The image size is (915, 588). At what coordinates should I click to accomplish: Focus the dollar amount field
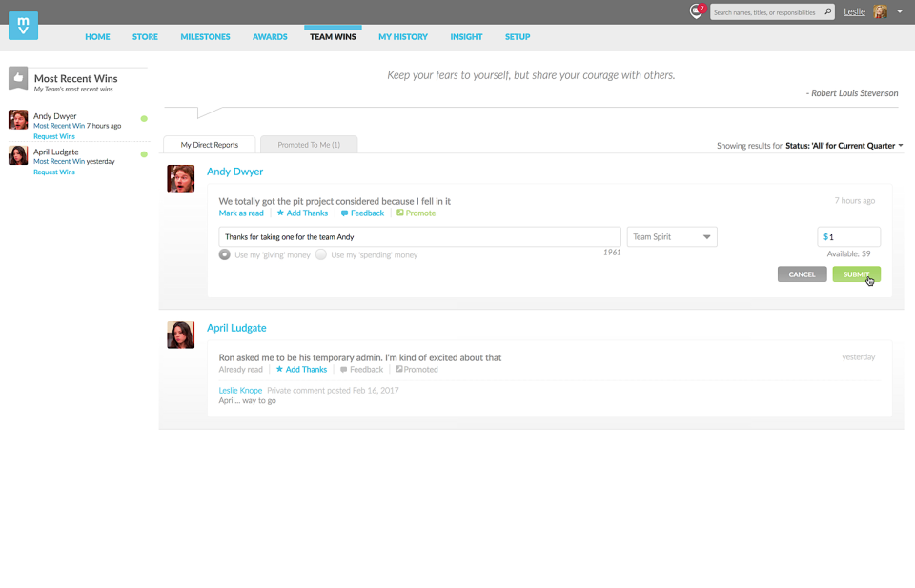coord(848,237)
